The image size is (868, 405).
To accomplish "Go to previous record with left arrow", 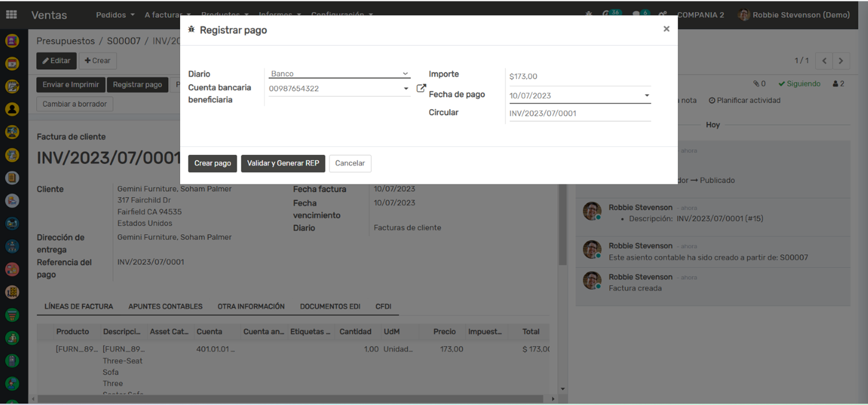I will (x=824, y=61).
